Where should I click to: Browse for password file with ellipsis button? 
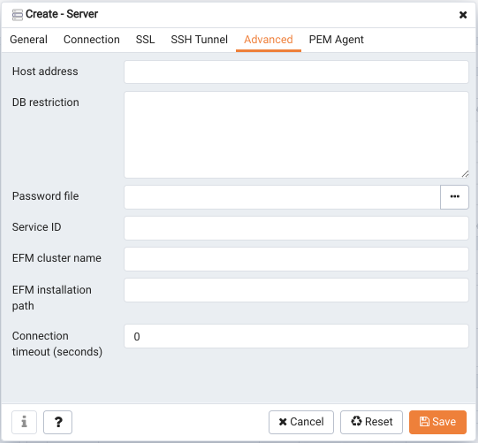tap(454, 197)
